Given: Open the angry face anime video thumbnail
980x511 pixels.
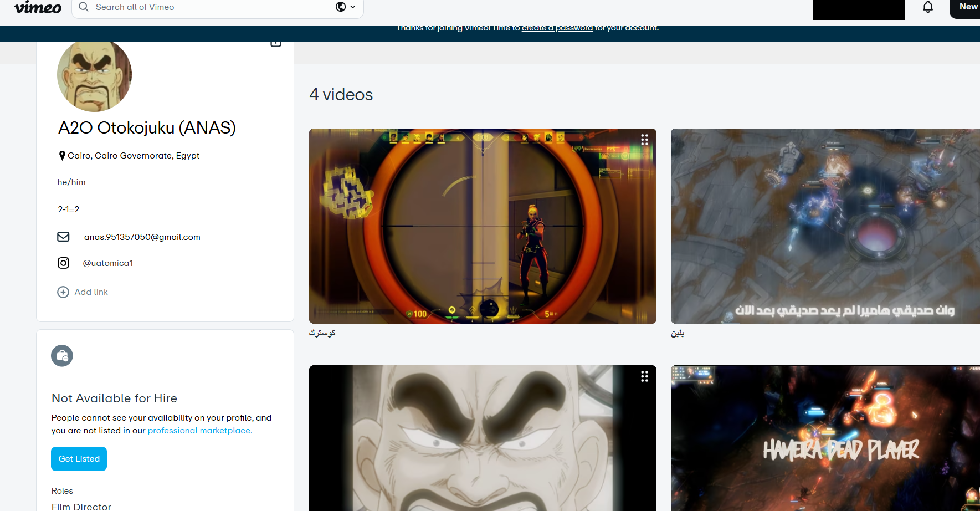Looking at the screenshot, I should 483,438.
